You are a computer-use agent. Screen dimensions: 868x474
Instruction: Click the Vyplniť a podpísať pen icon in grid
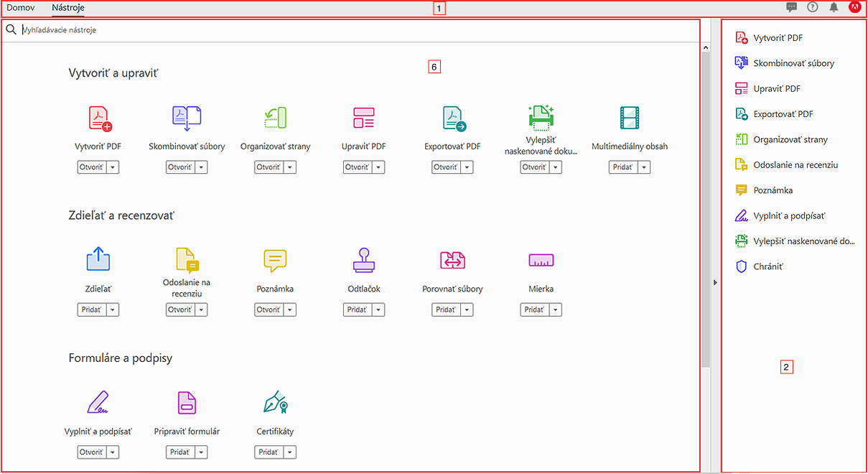[98, 402]
